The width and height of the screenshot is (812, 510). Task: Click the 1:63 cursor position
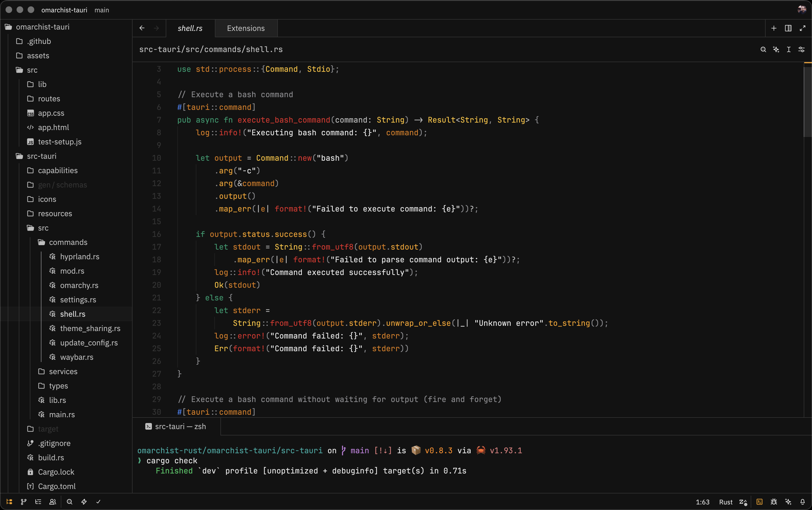702,502
